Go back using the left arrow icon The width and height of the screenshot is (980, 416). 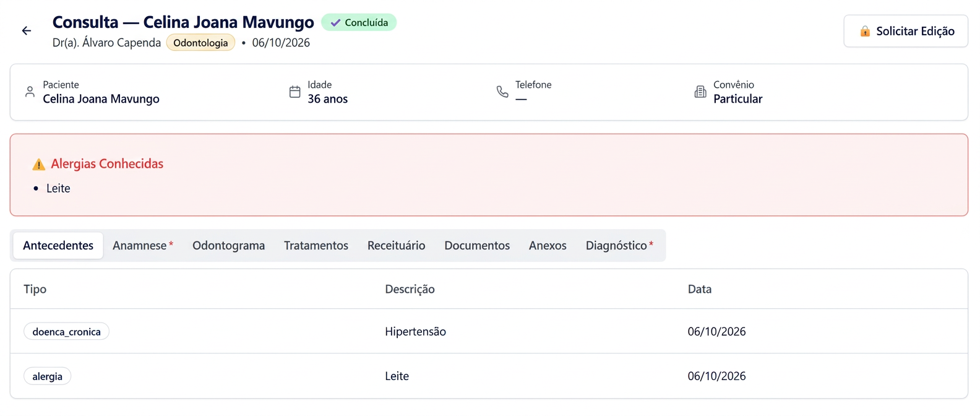(27, 30)
